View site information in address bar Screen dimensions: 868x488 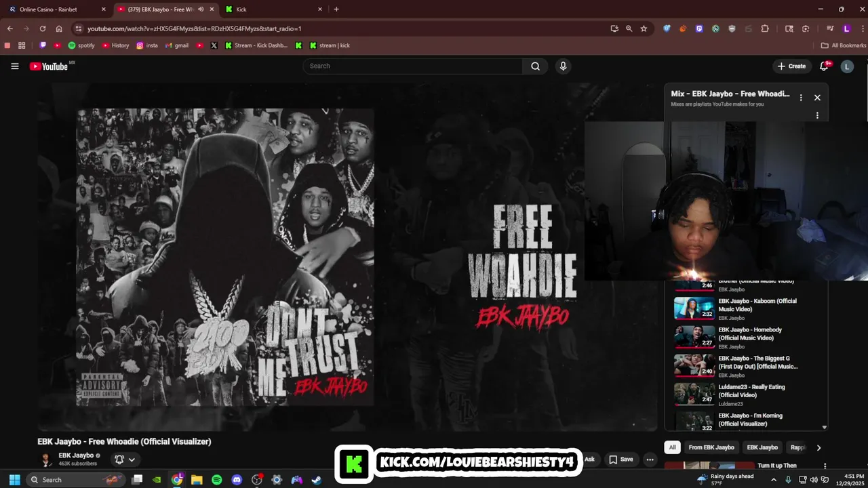tap(79, 28)
